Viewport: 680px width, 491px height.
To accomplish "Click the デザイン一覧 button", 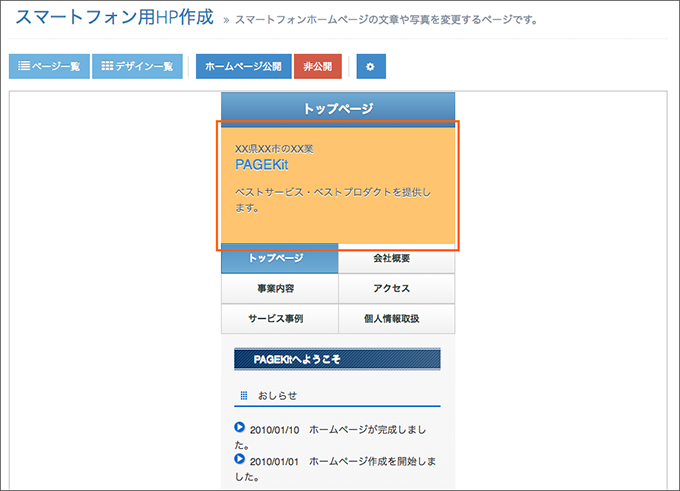I will click(x=137, y=66).
